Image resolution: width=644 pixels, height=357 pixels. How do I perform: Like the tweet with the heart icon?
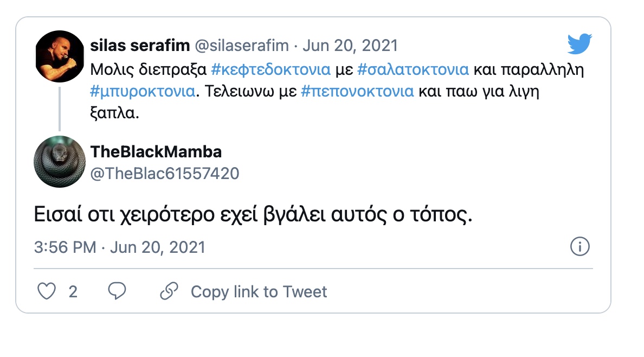pyautogui.click(x=47, y=291)
